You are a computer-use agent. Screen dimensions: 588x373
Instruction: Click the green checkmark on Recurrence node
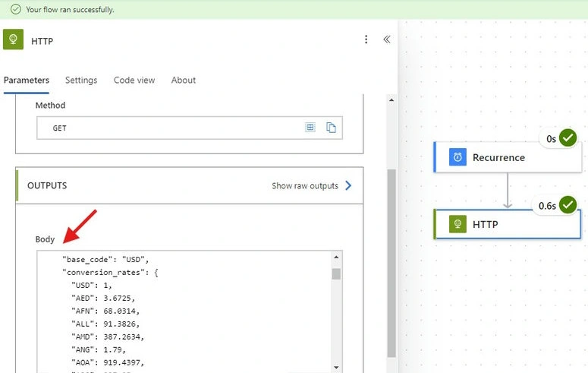coord(568,138)
